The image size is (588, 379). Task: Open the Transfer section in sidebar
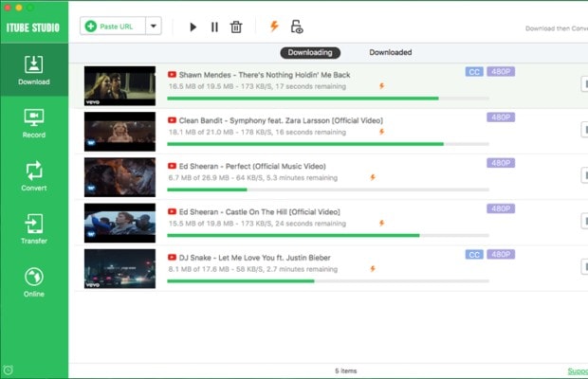[34, 229]
